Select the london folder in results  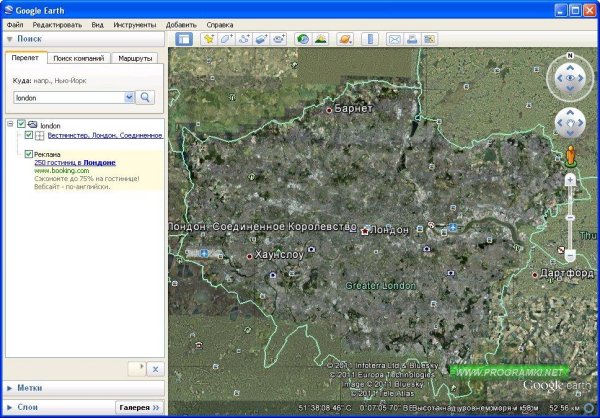50,126
